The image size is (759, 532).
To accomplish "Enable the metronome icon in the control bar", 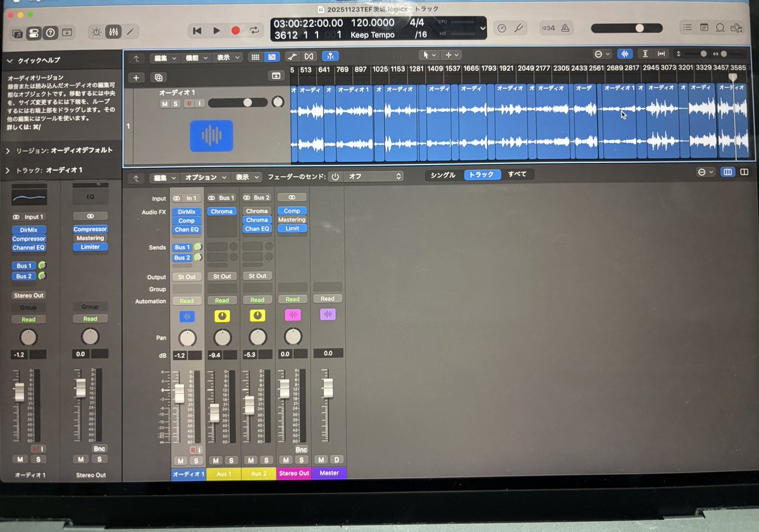I will (x=564, y=28).
